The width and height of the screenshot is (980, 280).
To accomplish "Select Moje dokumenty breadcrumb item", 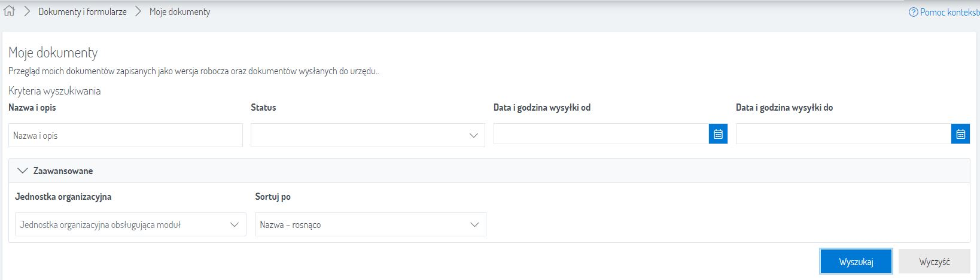I will pyautogui.click(x=179, y=12).
